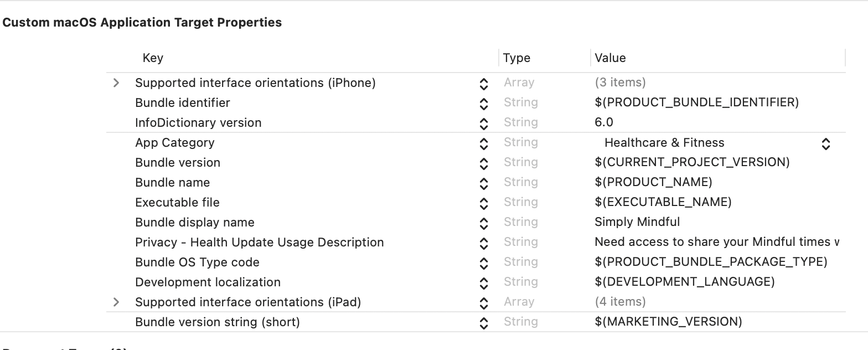868x350 pixels.
Task: Click key stepper for Privacy Health Update row
Action: point(484,243)
